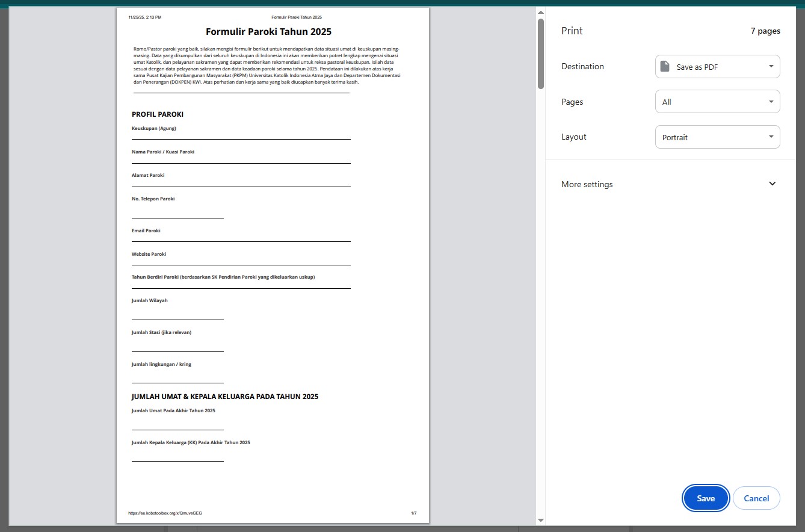Click the "Formulir Paroki Tahun 2025" preview title
Image resolution: width=805 pixels, height=532 pixels.
268,32
